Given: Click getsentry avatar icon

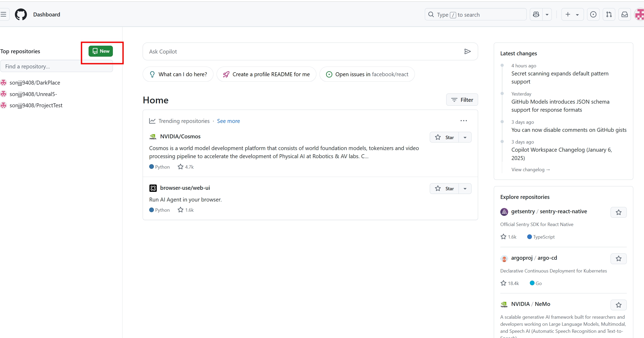Looking at the screenshot, I should pos(504,212).
